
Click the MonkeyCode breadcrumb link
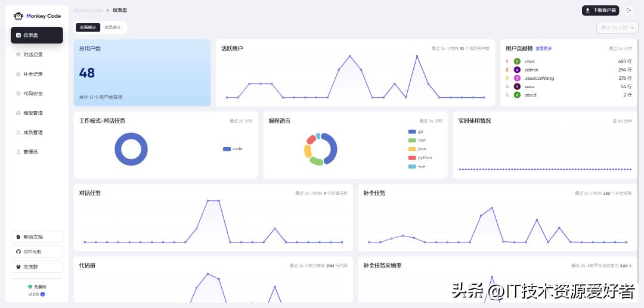click(88, 10)
